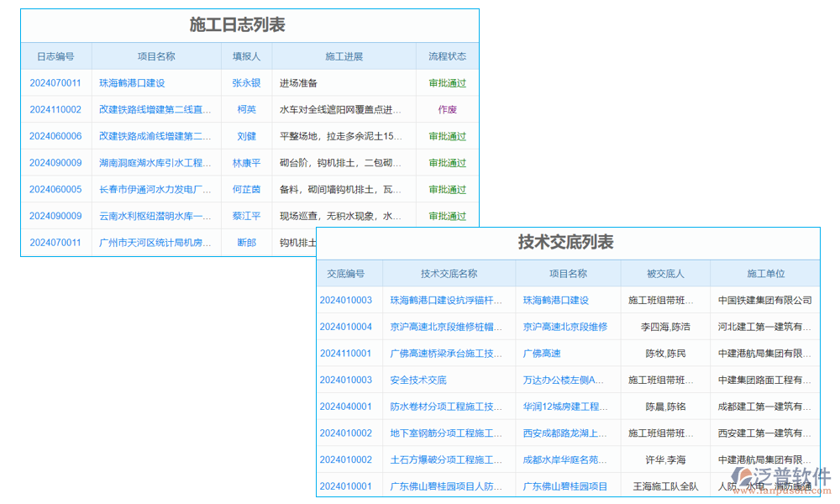The height and width of the screenshot is (504, 840).
Task: Click the 作废 status on 改建铁路线增建 row
Action: (447, 109)
